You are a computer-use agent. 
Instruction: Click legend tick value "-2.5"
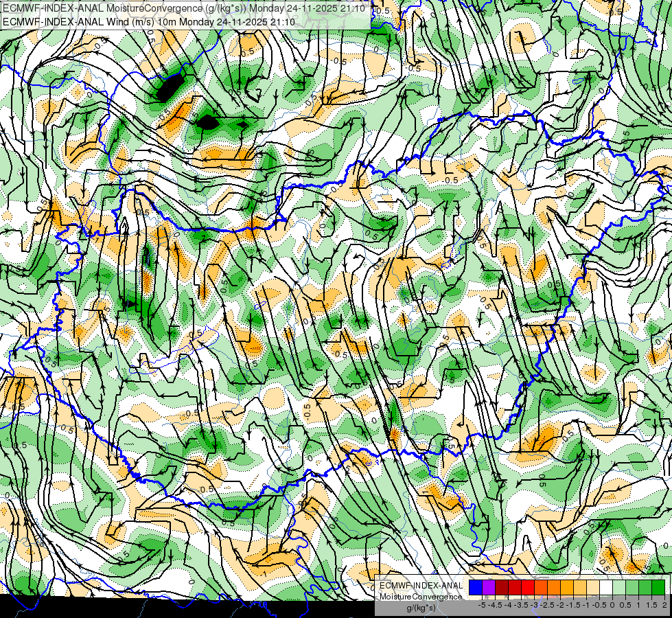pyautogui.click(x=547, y=605)
